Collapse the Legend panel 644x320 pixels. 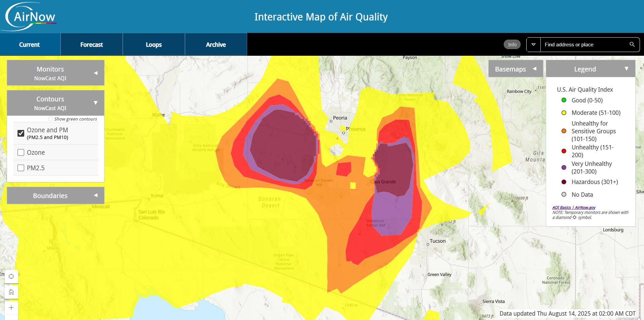(591, 69)
